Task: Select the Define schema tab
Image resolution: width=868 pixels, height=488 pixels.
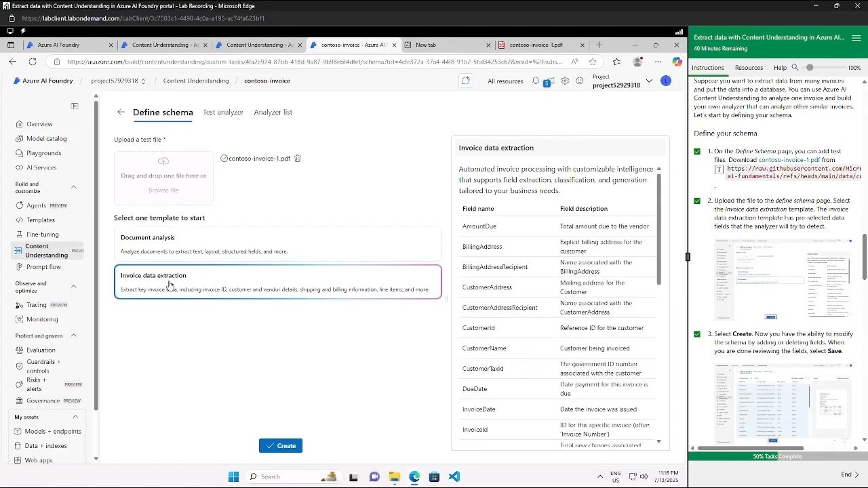Action: click(x=163, y=113)
